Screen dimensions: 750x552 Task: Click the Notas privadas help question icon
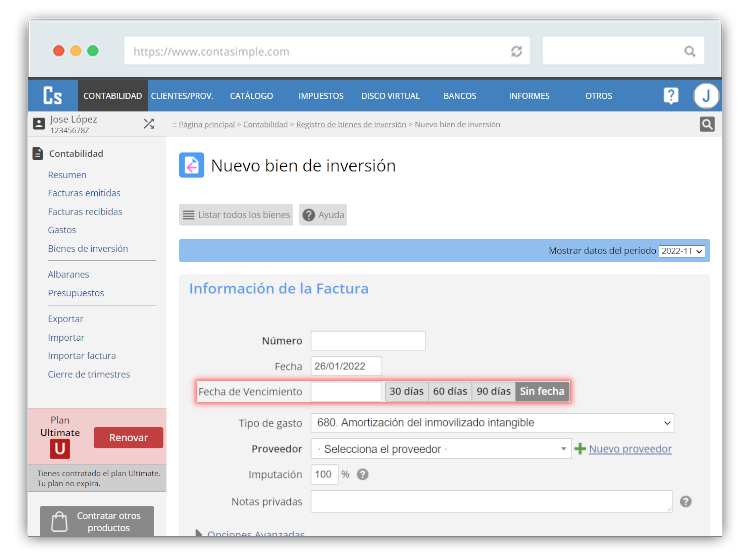[x=685, y=501]
